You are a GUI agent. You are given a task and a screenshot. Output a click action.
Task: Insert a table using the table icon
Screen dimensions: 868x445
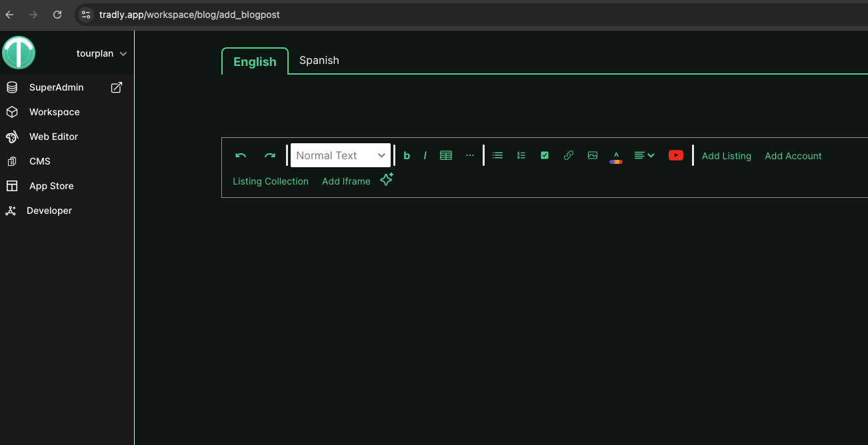point(446,155)
